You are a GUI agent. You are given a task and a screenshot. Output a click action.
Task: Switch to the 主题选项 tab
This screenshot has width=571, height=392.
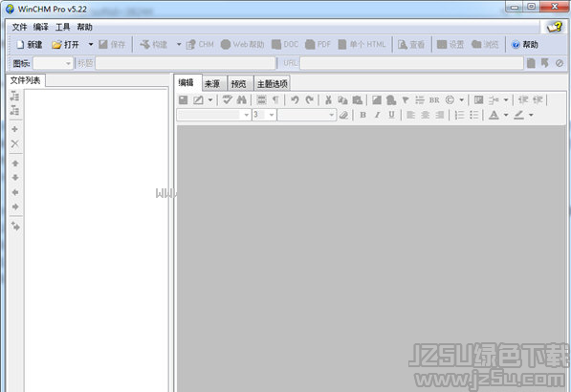pyautogui.click(x=273, y=84)
